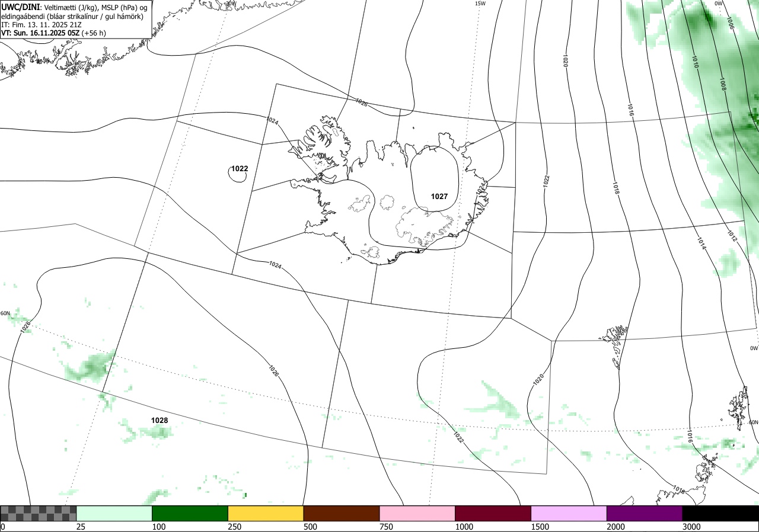759x532 pixels.
Task: Click the maroon 1000–1500 legend swatch
Action: (493, 513)
